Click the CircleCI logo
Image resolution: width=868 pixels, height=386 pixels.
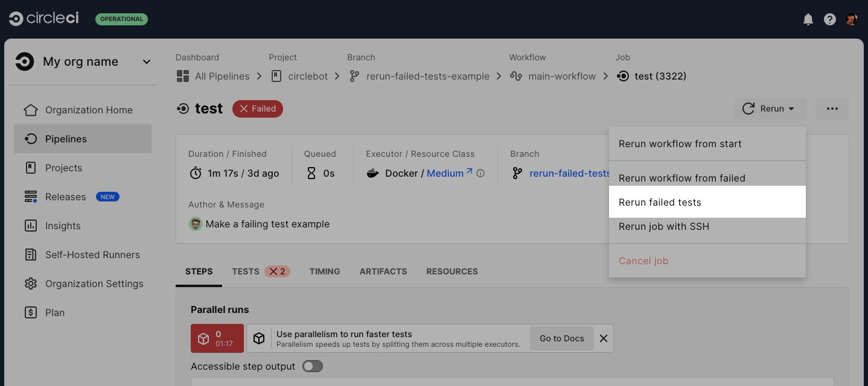pyautogui.click(x=44, y=19)
